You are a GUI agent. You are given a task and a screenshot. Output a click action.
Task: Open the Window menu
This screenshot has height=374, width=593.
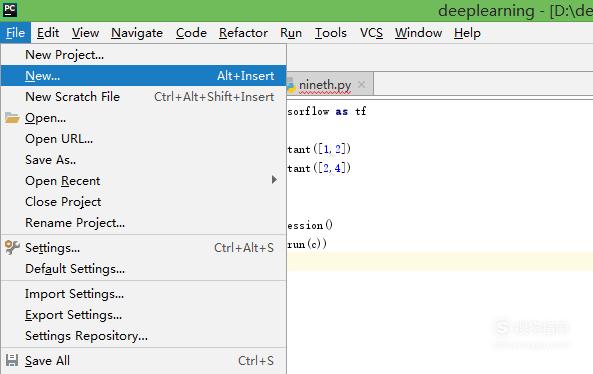418,33
